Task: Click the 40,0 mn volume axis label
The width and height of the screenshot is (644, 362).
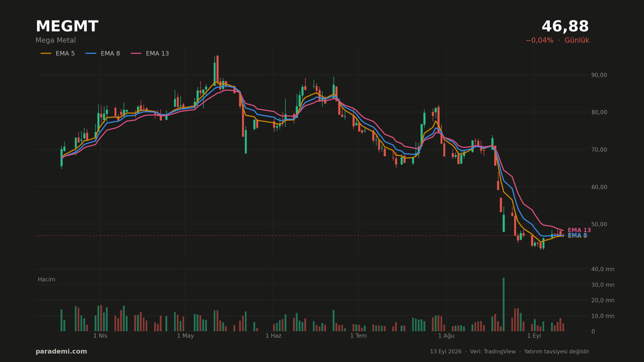Action: tap(603, 269)
